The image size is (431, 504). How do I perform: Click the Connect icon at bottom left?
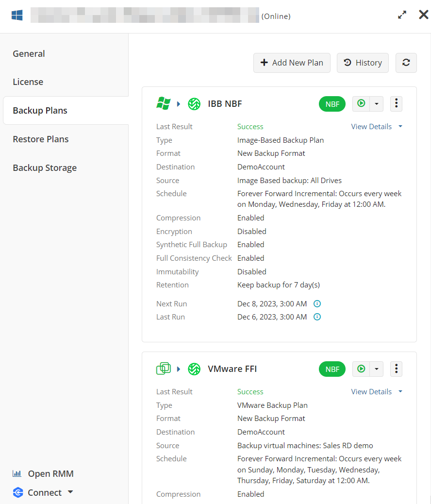click(18, 492)
